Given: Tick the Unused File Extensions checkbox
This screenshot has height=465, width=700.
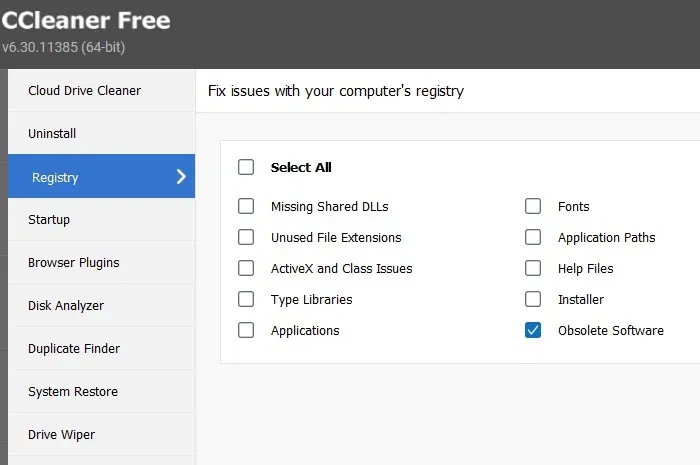Looking at the screenshot, I should [246, 237].
